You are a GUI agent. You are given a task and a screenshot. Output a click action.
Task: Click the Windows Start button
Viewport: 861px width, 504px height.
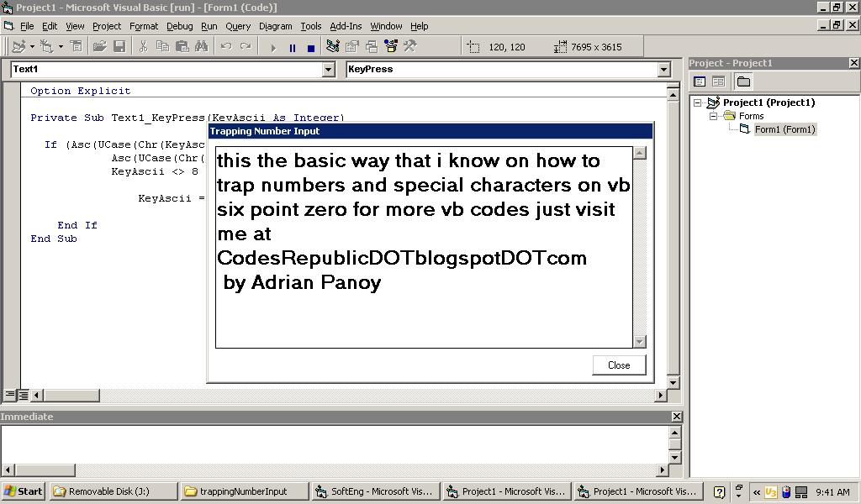(23, 491)
